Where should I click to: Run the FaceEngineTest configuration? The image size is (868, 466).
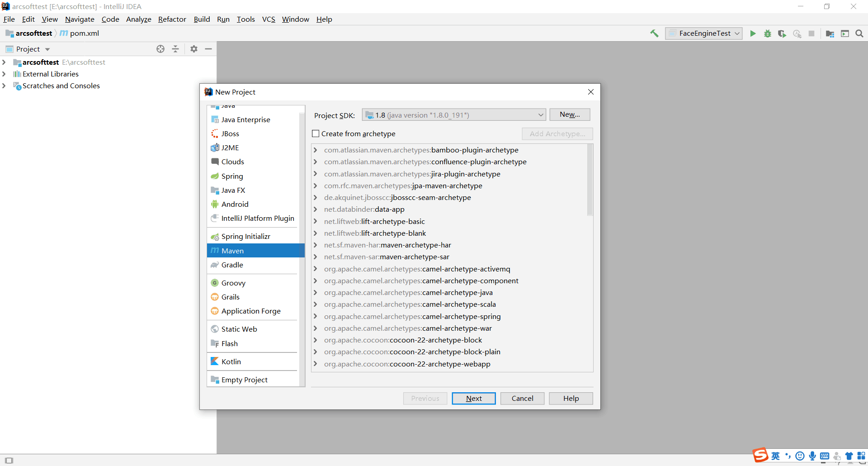click(753, 33)
